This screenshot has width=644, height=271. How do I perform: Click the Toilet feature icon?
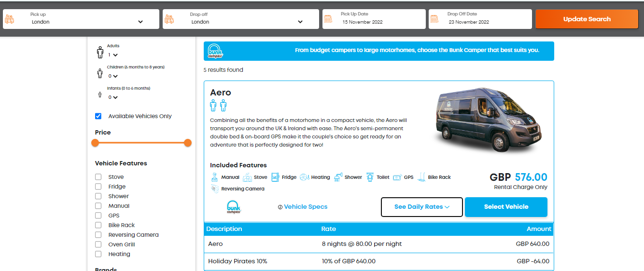point(370,177)
